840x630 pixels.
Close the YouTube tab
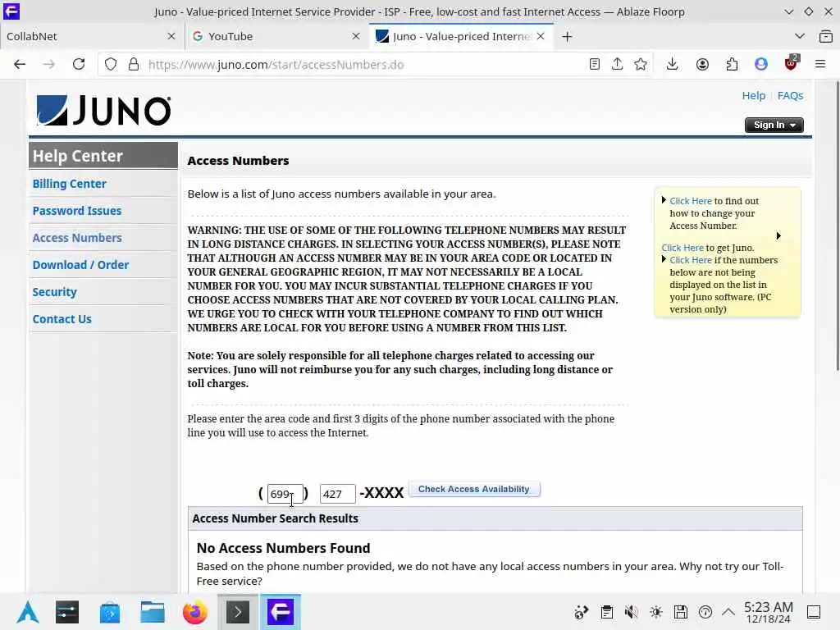[x=356, y=36]
